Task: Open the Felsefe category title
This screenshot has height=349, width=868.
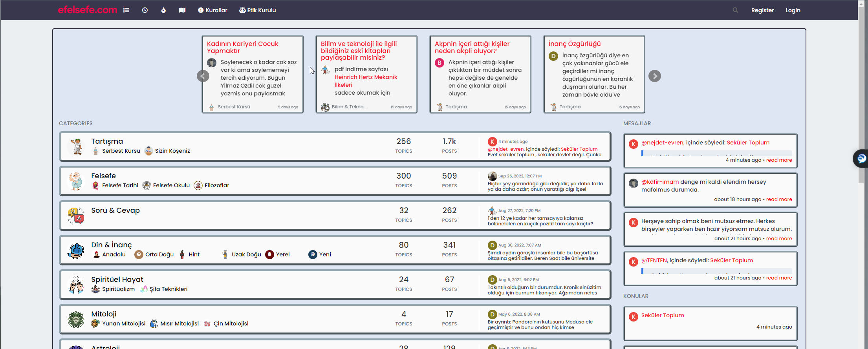Action: pyautogui.click(x=103, y=176)
